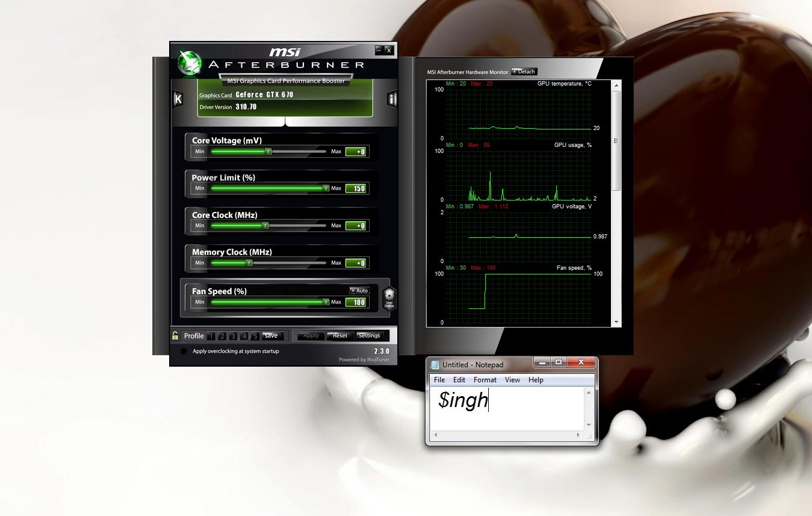Open the Kombustor 'K' side button

178,99
